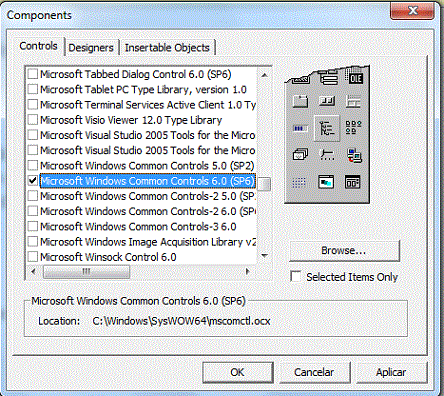444x396 pixels.
Task: Click the list's vertical scrollbar down arrow
Action: pos(265,256)
